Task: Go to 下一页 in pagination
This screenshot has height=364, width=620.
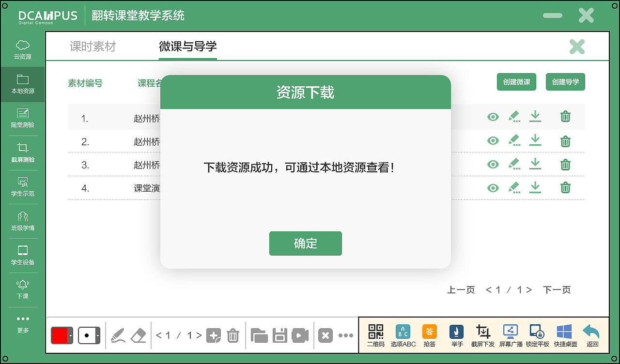Action: click(557, 289)
